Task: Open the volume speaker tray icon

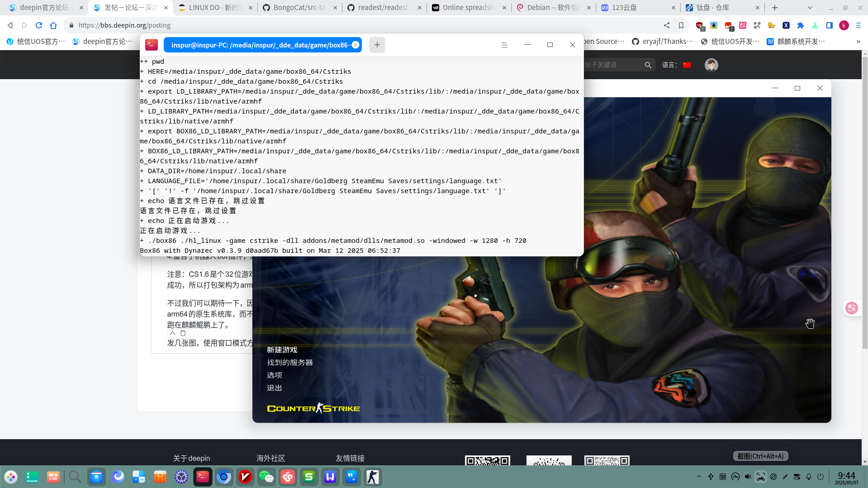Action: [748, 477]
